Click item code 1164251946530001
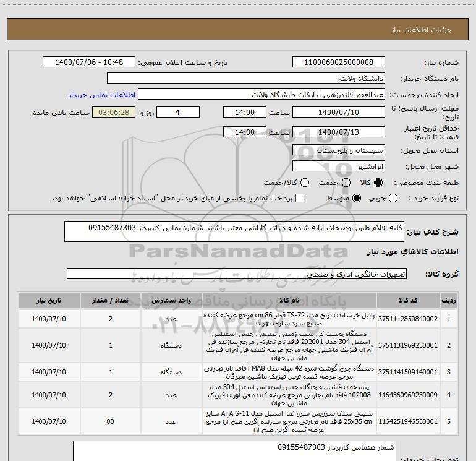Image resolution: width=476 pixels, height=461 pixels. coord(408,421)
